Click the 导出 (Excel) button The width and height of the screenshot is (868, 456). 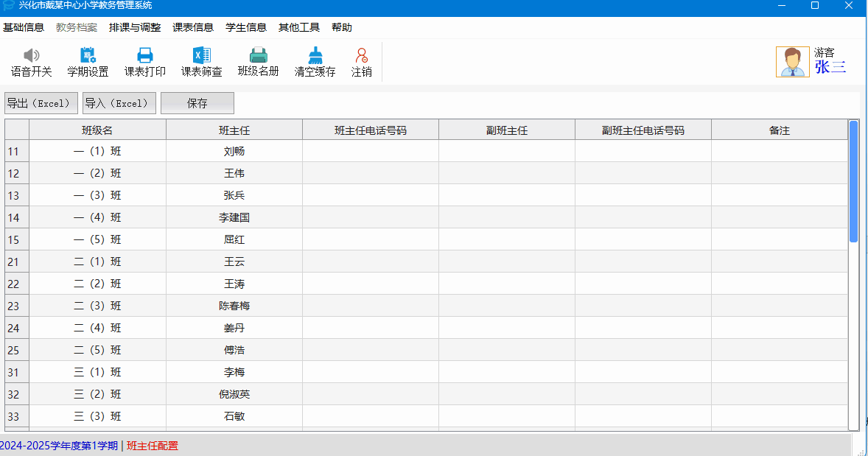(x=41, y=103)
